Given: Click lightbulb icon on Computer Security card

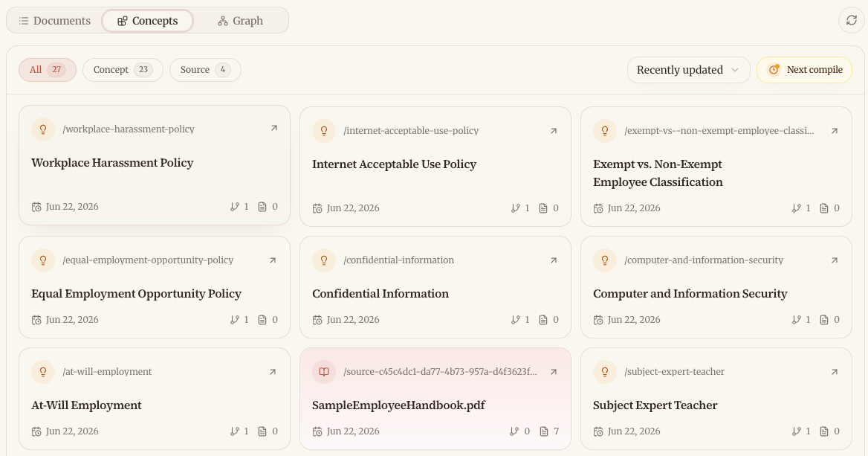Looking at the screenshot, I should 605,260.
